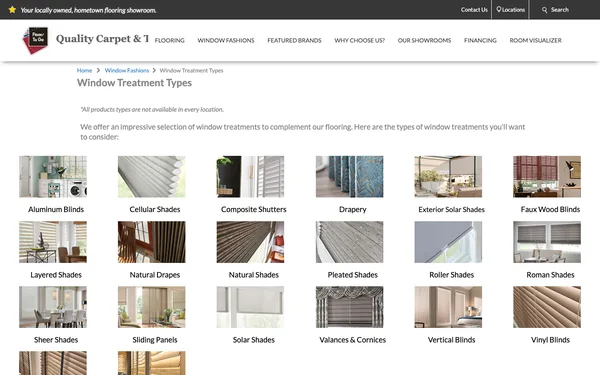
Task: Click the Layered Shades text label
Action: tap(56, 275)
